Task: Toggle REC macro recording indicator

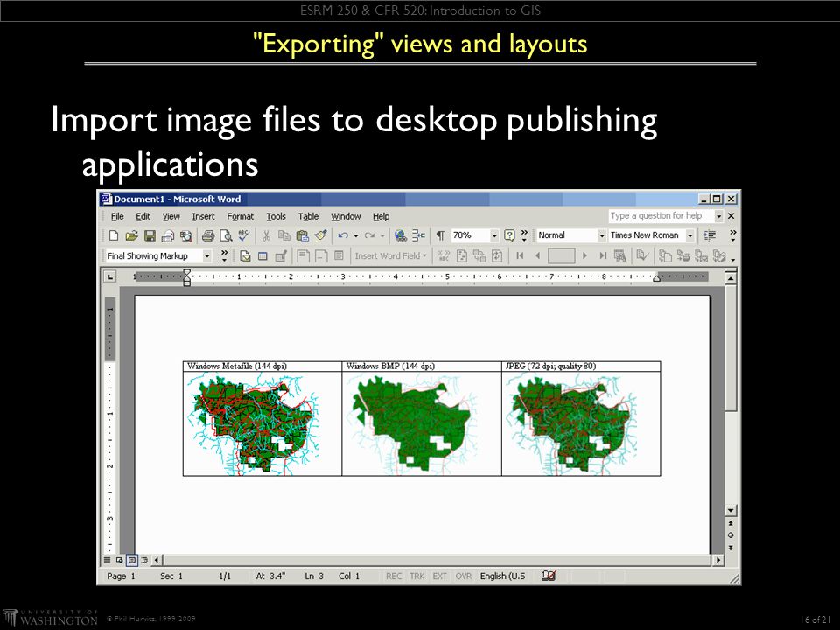Action: (394, 577)
